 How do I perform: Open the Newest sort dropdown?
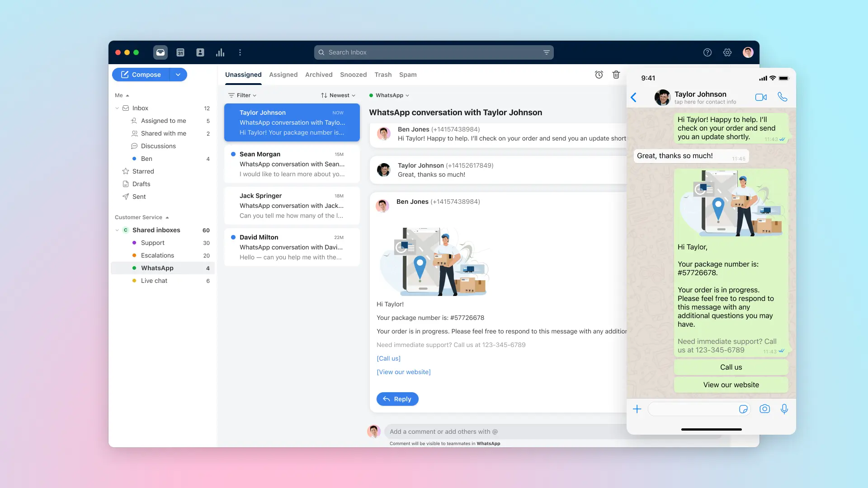(x=338, y=95)
